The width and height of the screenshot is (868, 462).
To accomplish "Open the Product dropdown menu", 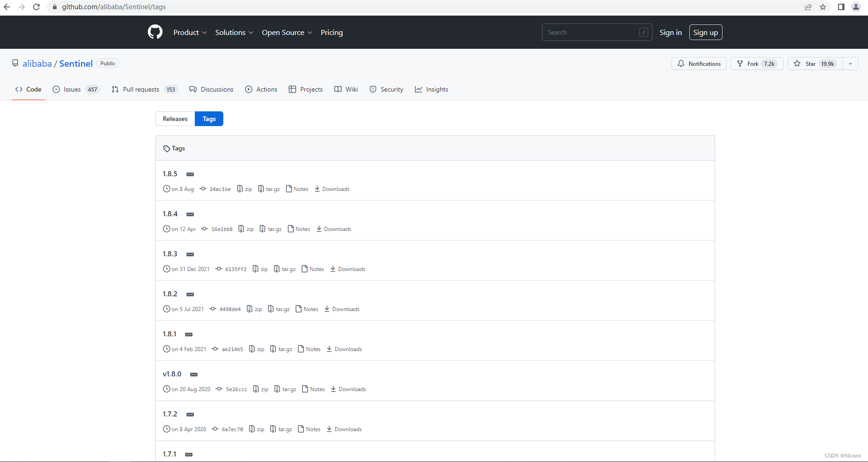I will click(190, 32).
